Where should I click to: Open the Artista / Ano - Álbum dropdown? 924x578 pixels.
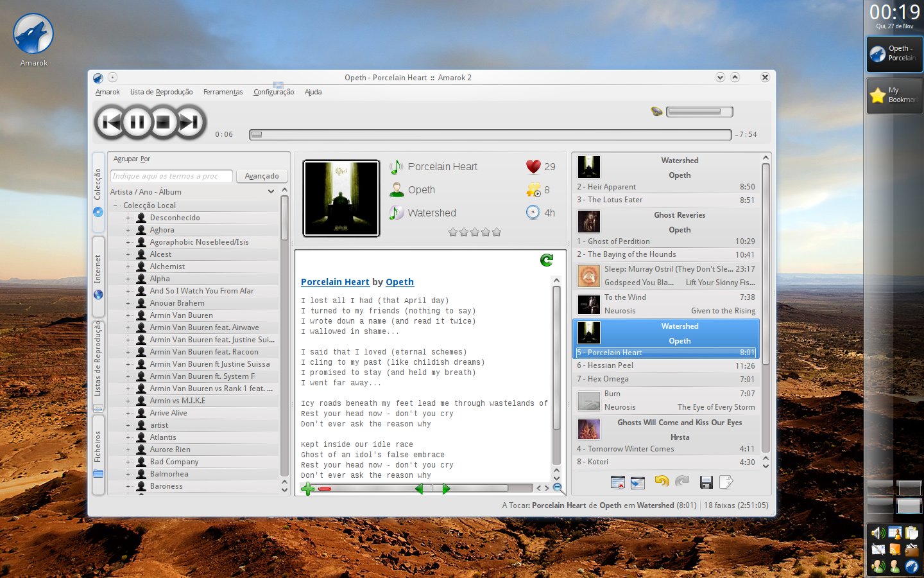[x=193, y=191]
